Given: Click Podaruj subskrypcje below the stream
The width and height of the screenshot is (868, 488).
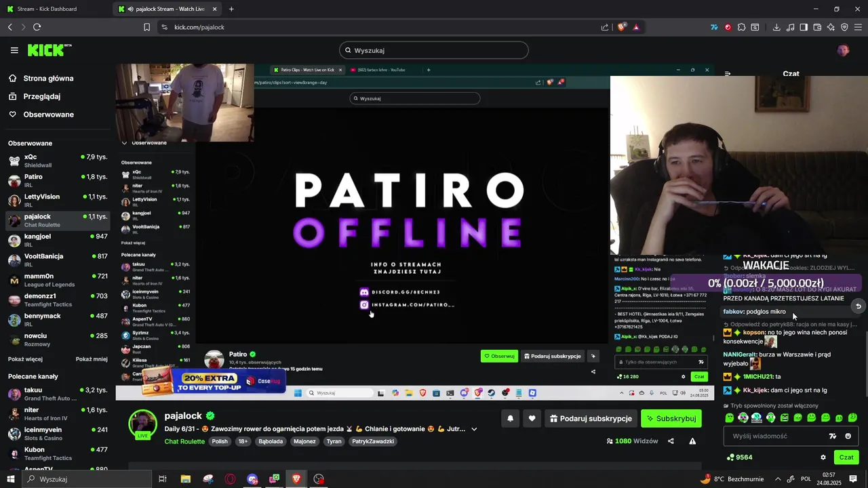Looking at the screenshot, I should click(589, 419).
